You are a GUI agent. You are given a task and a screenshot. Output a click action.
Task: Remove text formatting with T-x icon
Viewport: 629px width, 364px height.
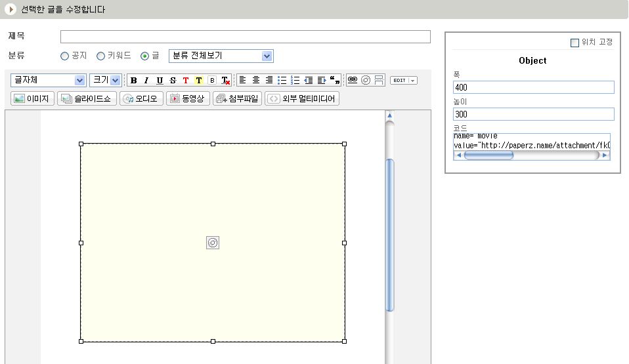point(225,80)
